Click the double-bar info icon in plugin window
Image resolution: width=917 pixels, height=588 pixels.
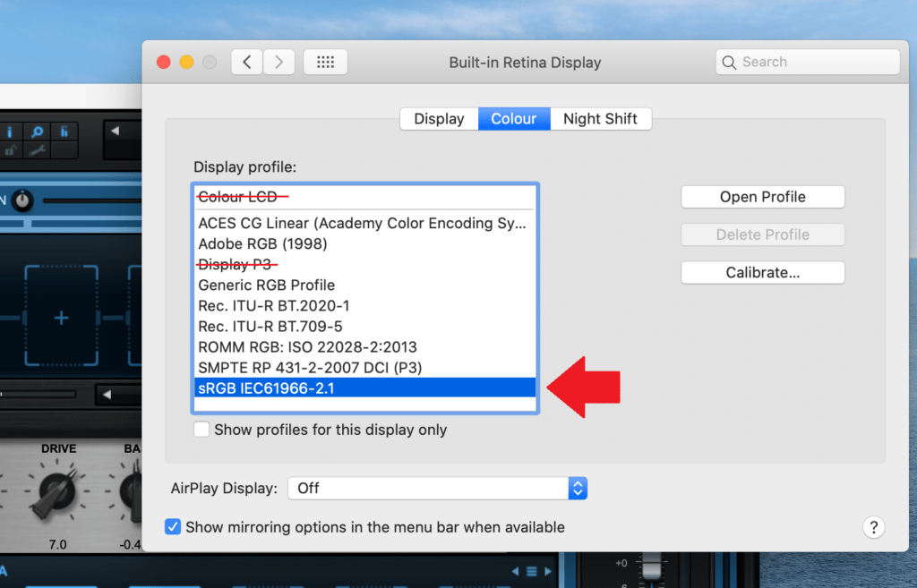[x=64, y=132]
